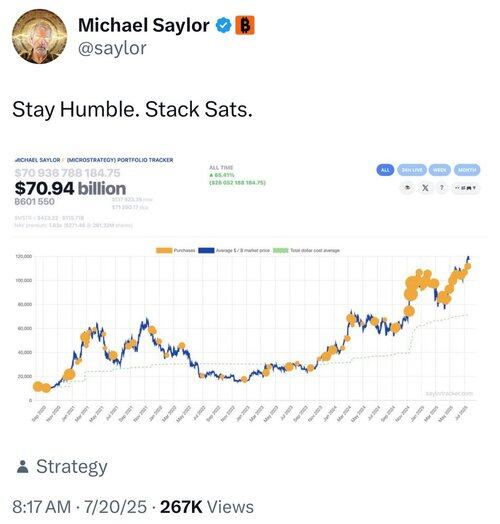This screenshot has width=500, height=524.
Task: Select the ALL time range tab
Action: [x=385, y=170]
